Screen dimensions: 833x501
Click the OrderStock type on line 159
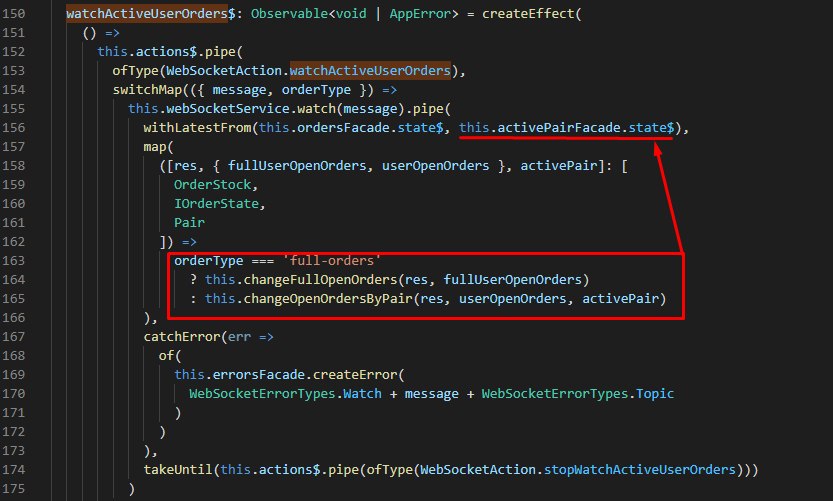[212, 185]
